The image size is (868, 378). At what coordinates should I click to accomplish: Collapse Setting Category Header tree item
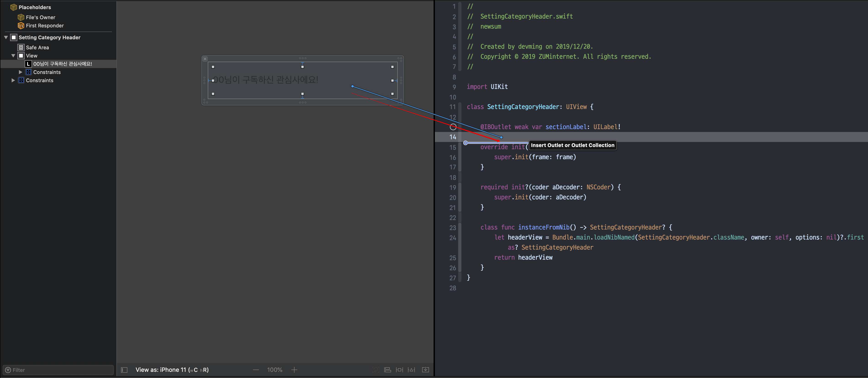6,37
